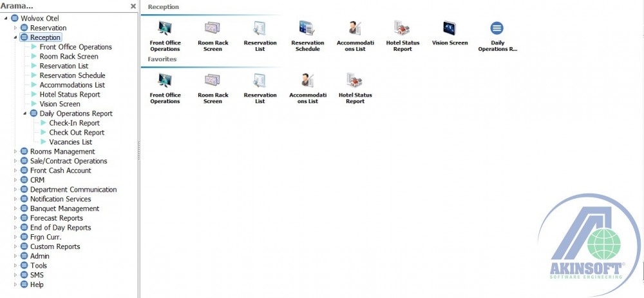
Task: Select Admin in the tree
Action: coord(40,255)
